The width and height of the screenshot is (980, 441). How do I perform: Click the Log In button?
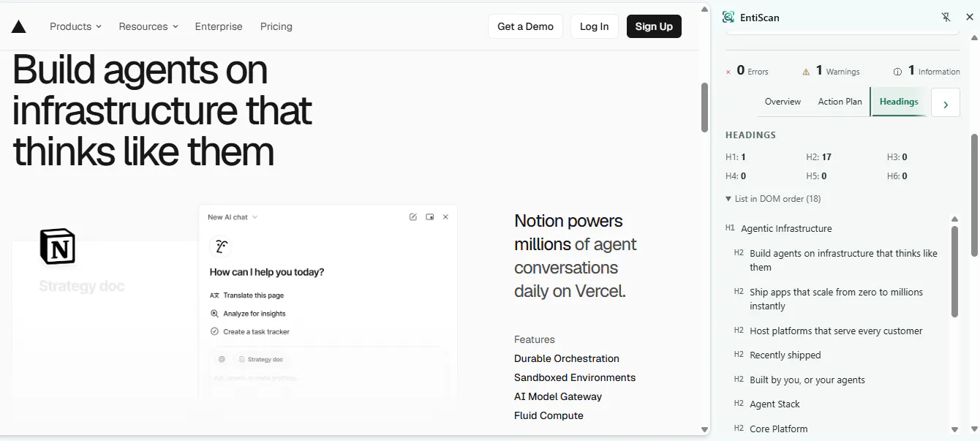[x=595, y=26]
